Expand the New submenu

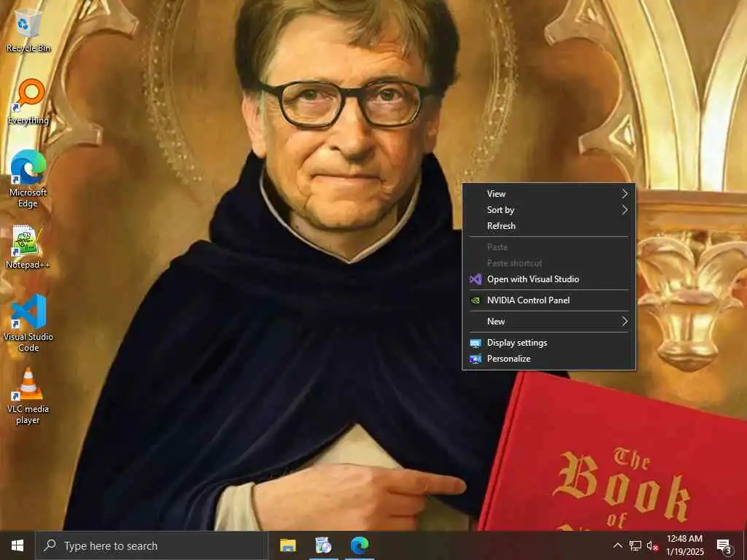pos(549,322)
